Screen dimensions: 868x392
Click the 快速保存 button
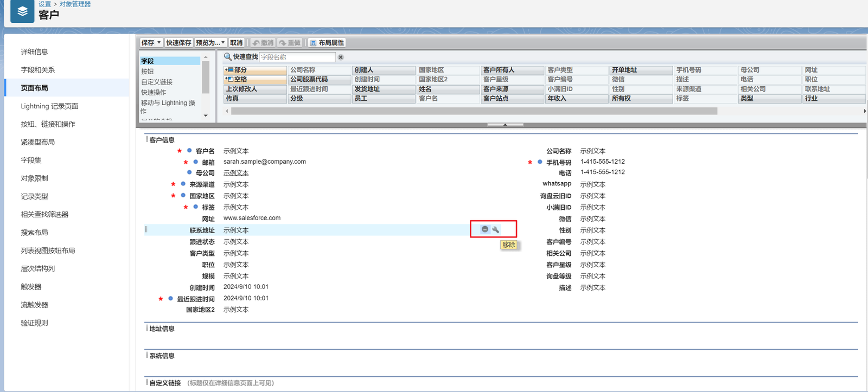[x=178, y=43]
